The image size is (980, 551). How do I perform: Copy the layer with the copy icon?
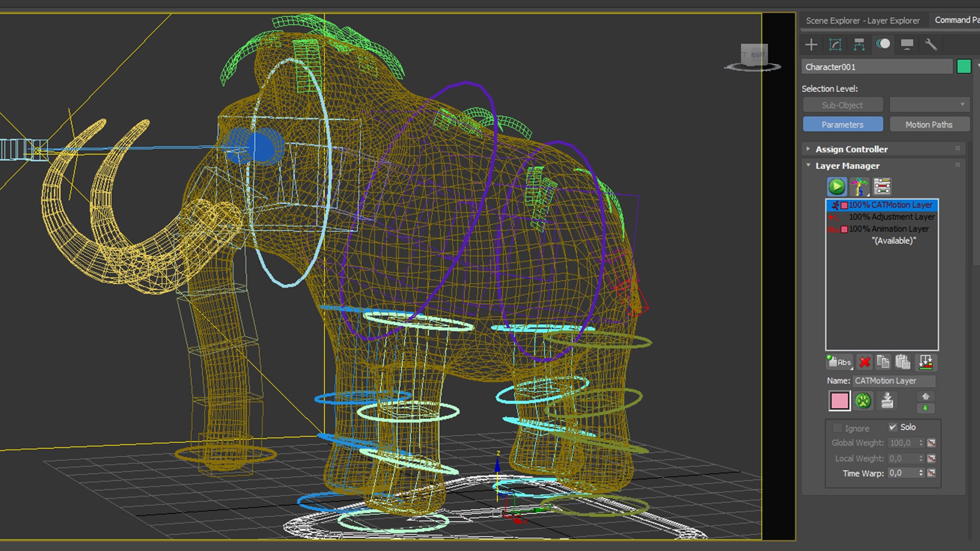pos(883,362)
